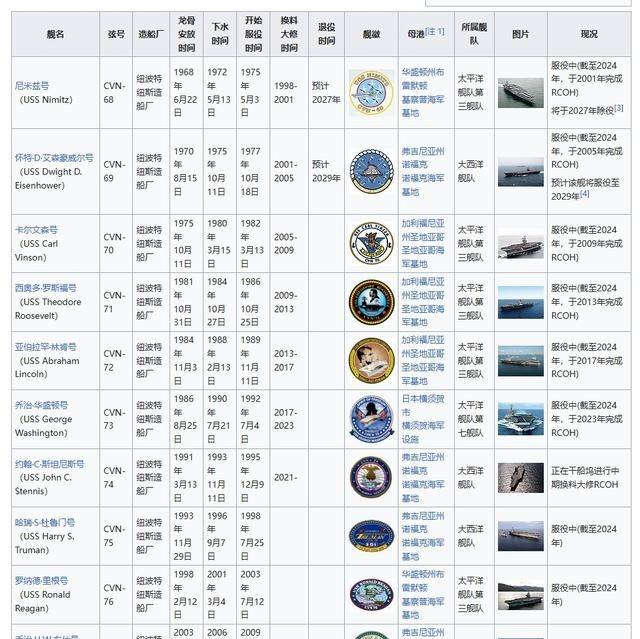
Task: Open the 日本横须贺市横须贺海军设施 homeport link
Action: (x=423, y=418)
